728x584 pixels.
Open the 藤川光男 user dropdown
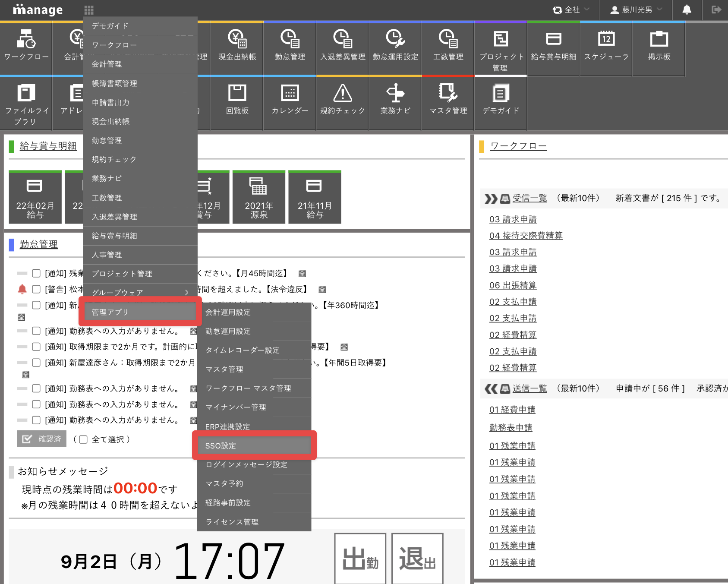coord(636,9)
